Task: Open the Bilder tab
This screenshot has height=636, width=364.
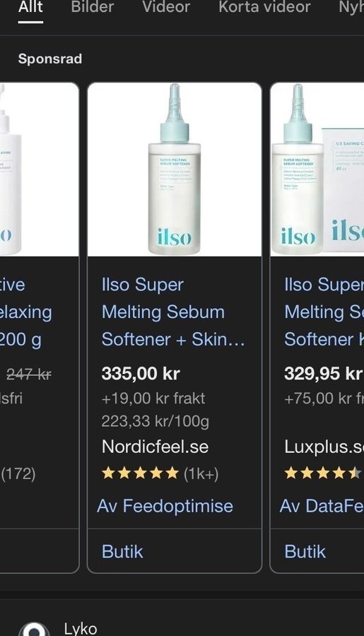Action: tap(92, 7)
